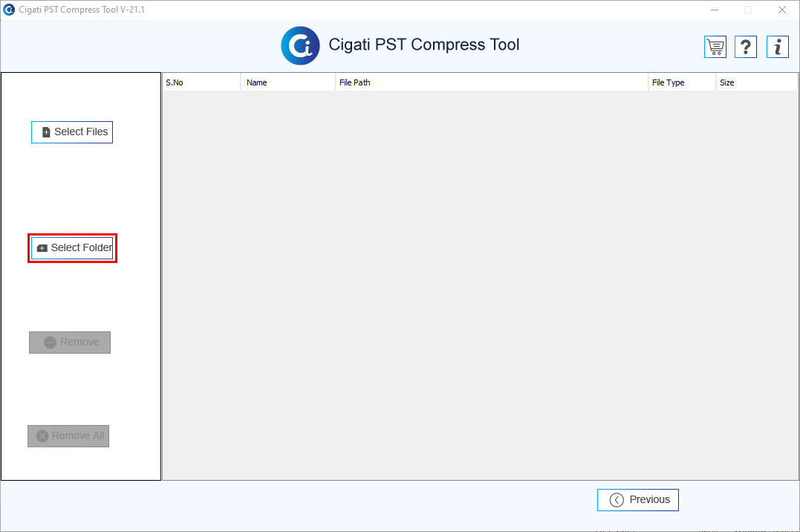Image resolution: width=800 pixels, height=532 pixels.
Task: Minimize the Cigati PST Compress Tool window
Action: [715, 10]
